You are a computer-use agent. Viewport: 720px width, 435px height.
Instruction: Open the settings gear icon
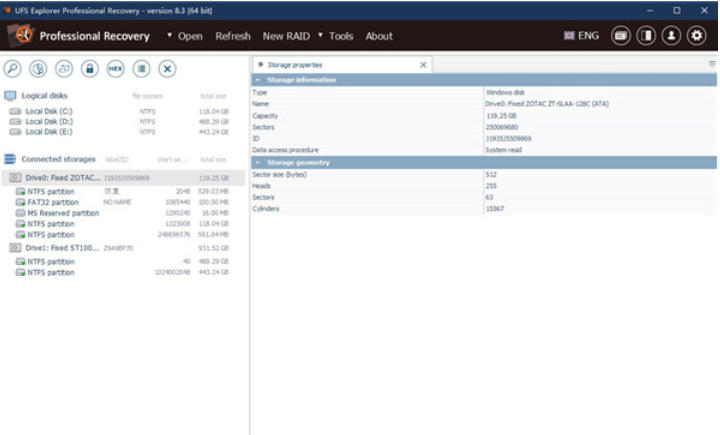(696, 36)
